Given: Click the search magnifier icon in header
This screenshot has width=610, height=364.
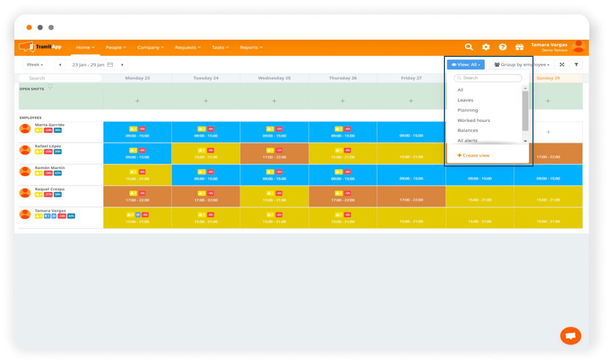Looking at the screenshot, I should pos(469,47).
